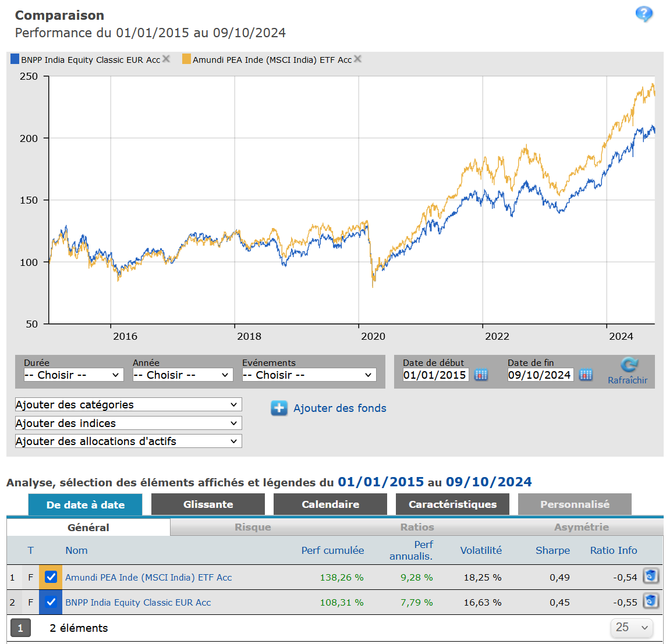
Task: Open Amundi PEA Inde (MSCI India) ETF Acc link
Action: tap(148, 577)
